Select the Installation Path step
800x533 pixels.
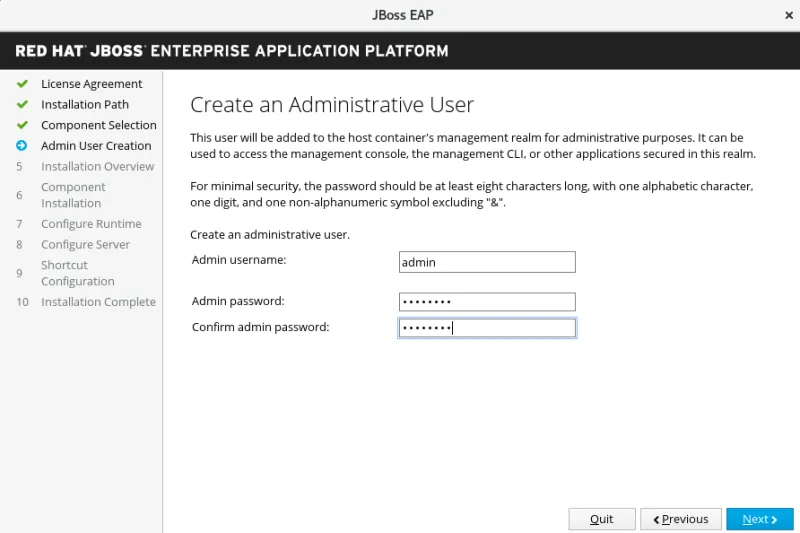[x=85, y=105]
